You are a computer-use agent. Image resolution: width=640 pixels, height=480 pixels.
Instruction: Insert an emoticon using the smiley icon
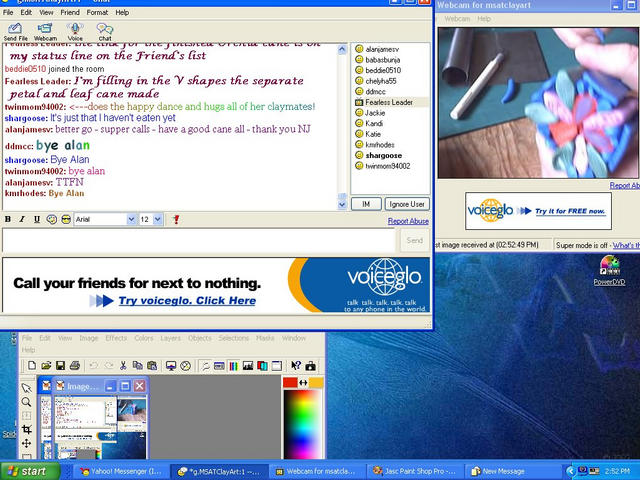tap(51, 220)
